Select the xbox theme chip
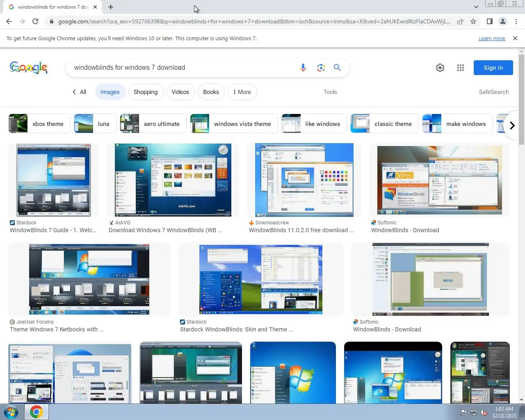The width and height of the screenshot is (525, 420). (x=39, y=124)
